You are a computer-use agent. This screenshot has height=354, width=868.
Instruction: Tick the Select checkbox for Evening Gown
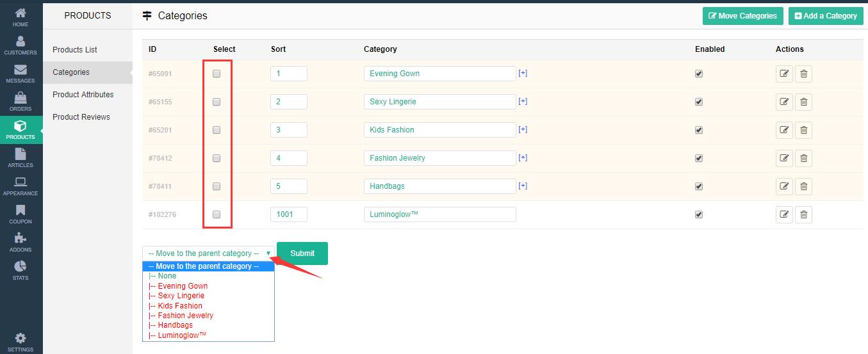click(x=217, y=74)
